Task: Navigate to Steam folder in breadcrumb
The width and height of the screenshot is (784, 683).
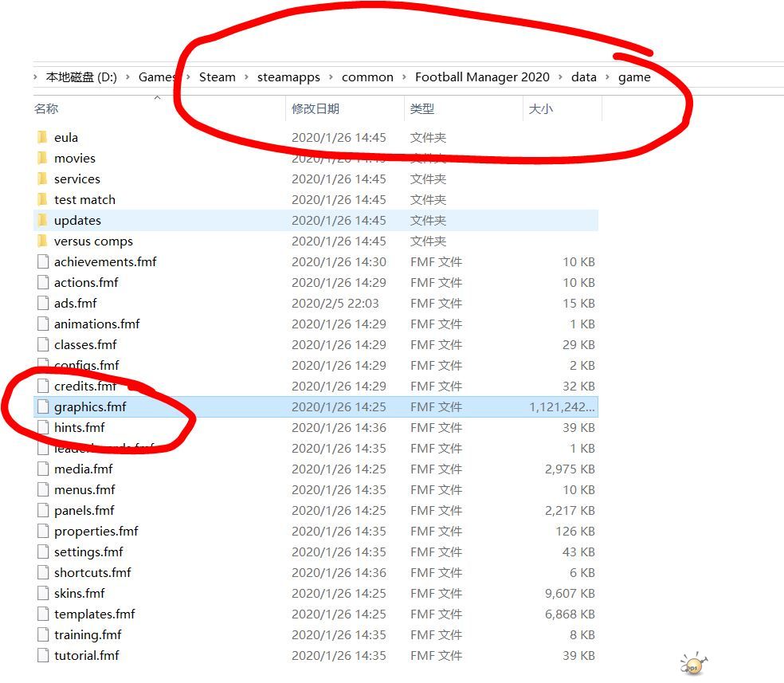Action: point(217,77)
